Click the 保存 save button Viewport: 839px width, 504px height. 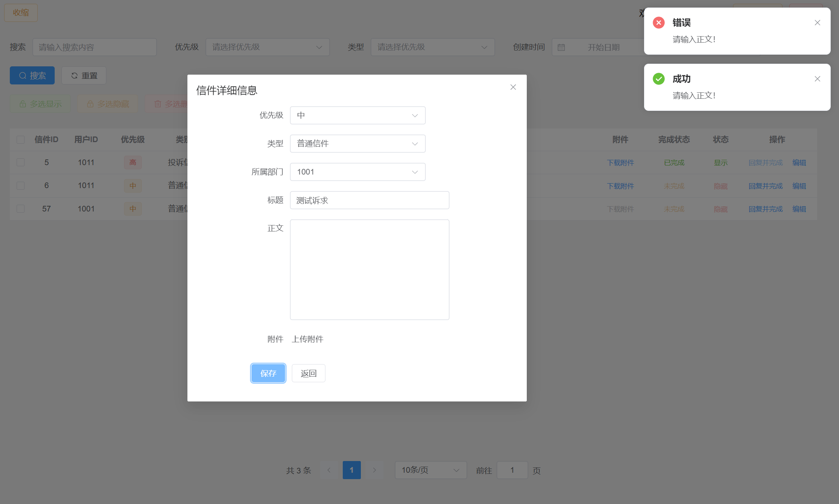tap(268, 373)
